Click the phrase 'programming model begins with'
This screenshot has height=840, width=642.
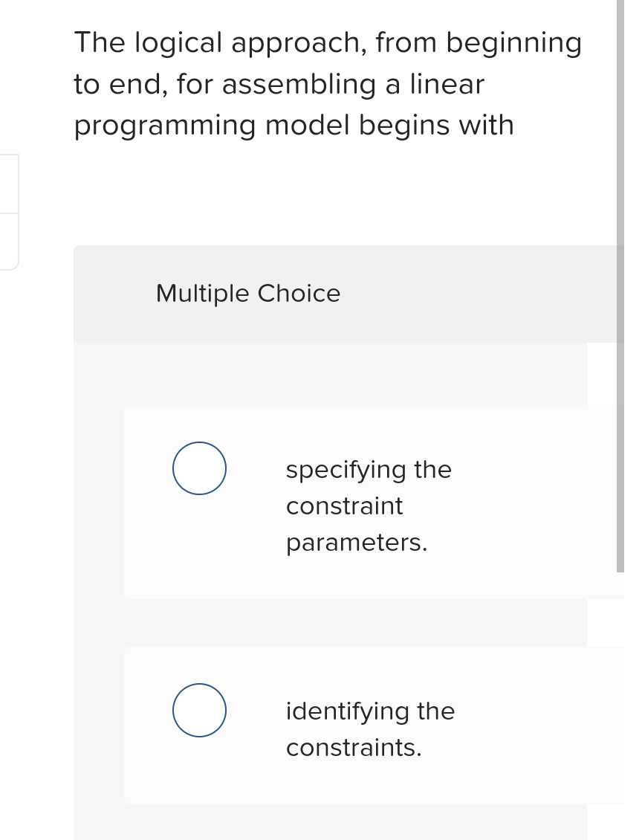(x=294, y=125)
